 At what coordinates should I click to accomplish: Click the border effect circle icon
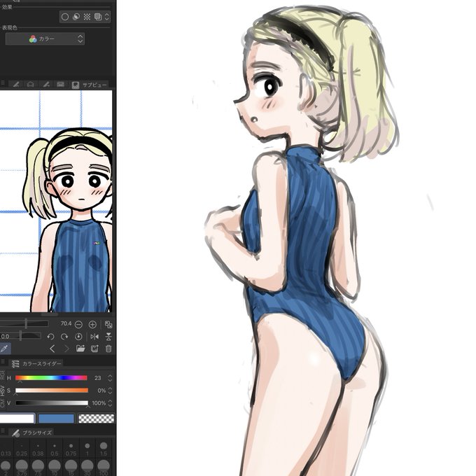(x=65, y=17)
